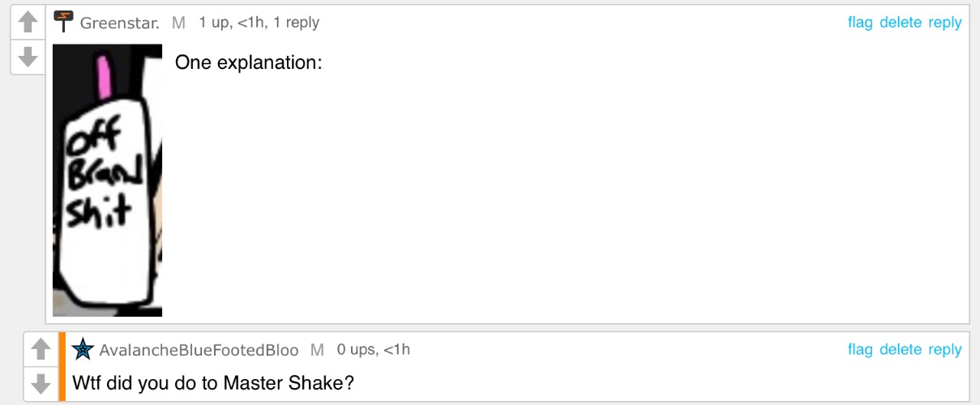
Task: Click AvalancheBlueFootedBloo's star badge icon
Action: coord(83,349)
